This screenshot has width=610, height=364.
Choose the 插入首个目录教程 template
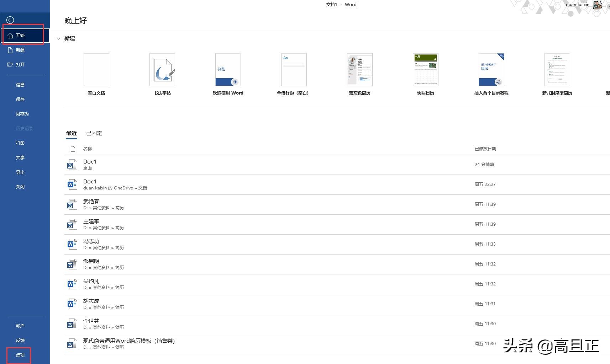pos(491,70)
